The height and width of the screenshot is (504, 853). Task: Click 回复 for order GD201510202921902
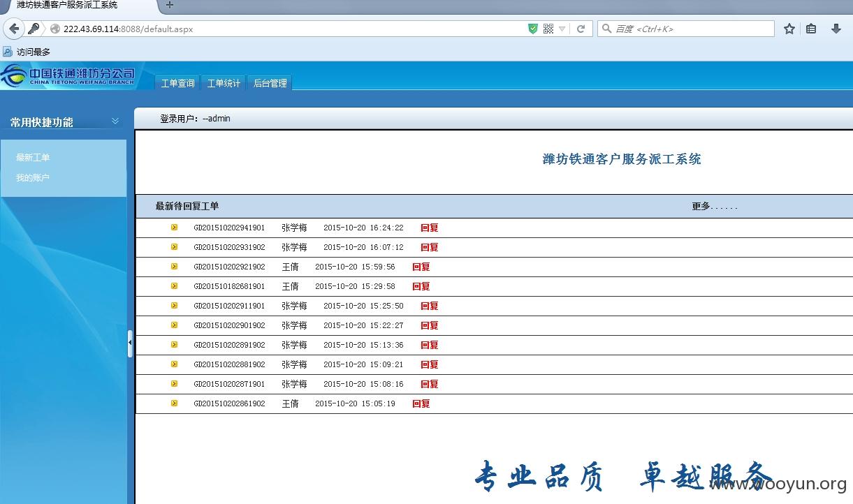coord(421,267)
